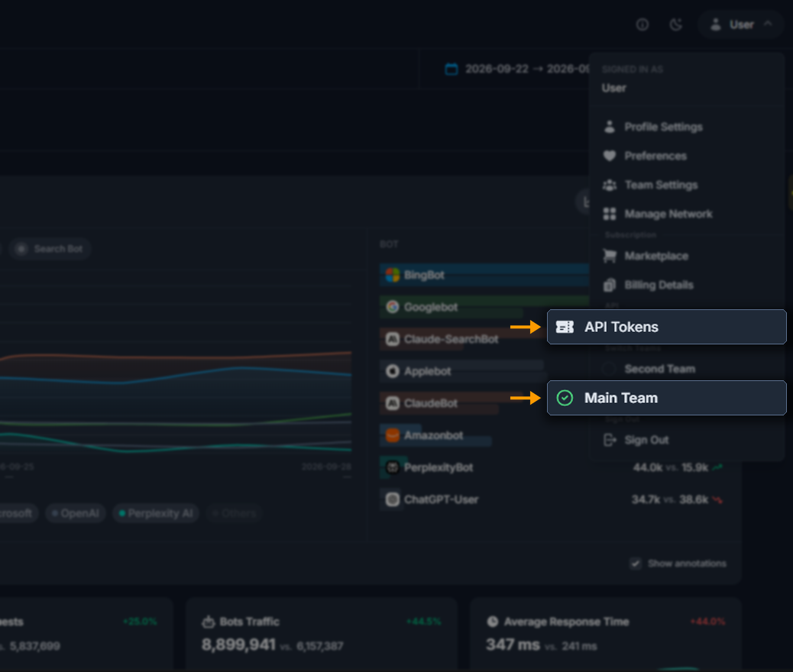Click the Bots Traffic robot icon

(209, 622)
